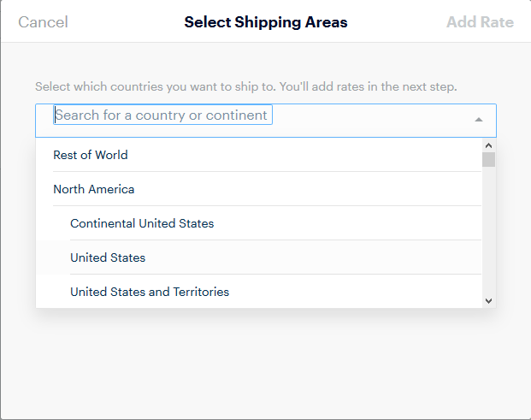
Task: Click the scrollbar thumb of the country list
Action: point(488,160)
